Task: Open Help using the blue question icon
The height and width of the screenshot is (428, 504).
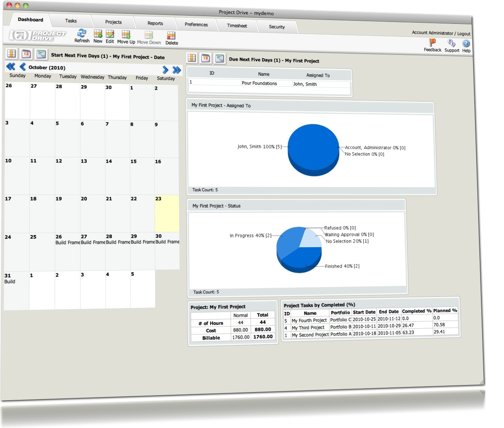Action: (x=466, y=43)
